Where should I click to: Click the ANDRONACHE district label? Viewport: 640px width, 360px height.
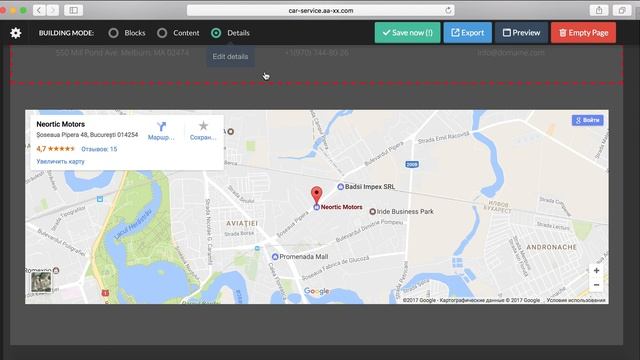point(551,247)
